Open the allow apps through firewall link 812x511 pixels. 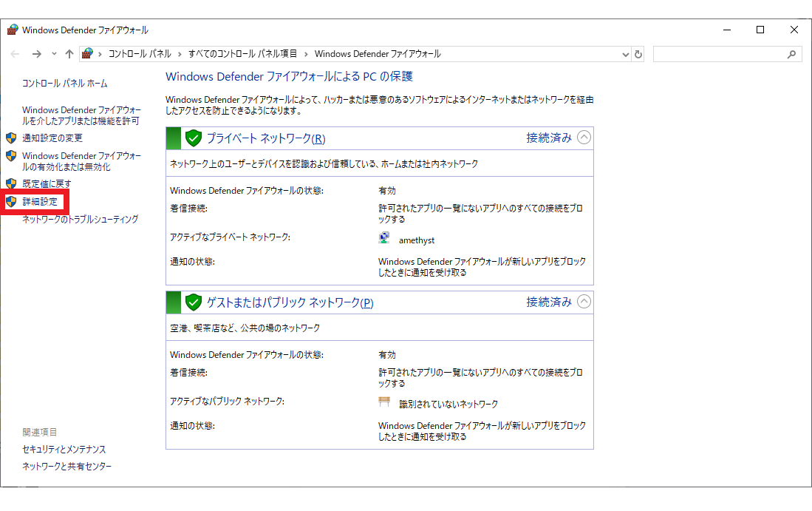(x=81, y=115)
